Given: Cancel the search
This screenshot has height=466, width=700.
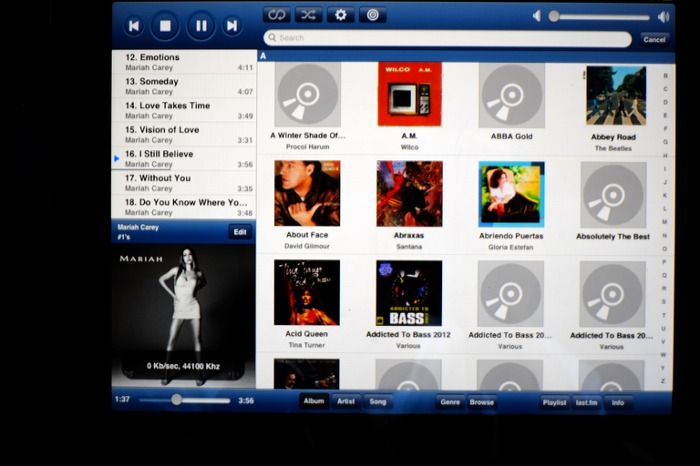Looking at the screenshot, I should [x=654, y=39].
